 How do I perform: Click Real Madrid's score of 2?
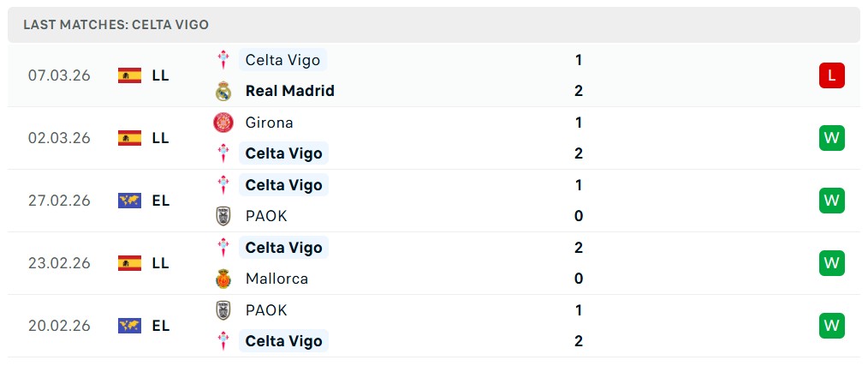click(579, 91)
